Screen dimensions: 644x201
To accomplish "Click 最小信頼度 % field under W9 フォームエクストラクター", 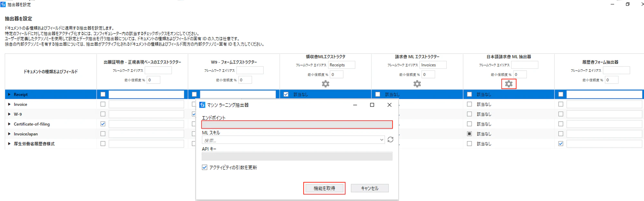I will point(245,80).
